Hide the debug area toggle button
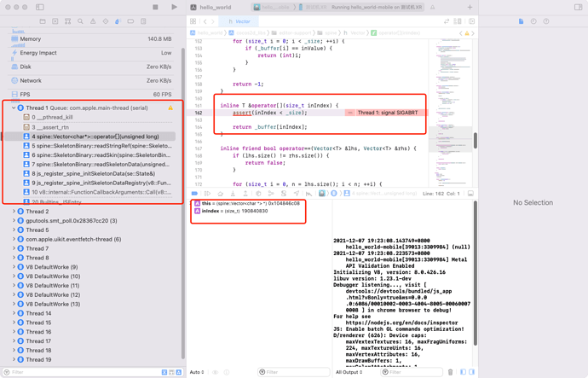This screenshot has height=378, width=588. tap(470, 194)
